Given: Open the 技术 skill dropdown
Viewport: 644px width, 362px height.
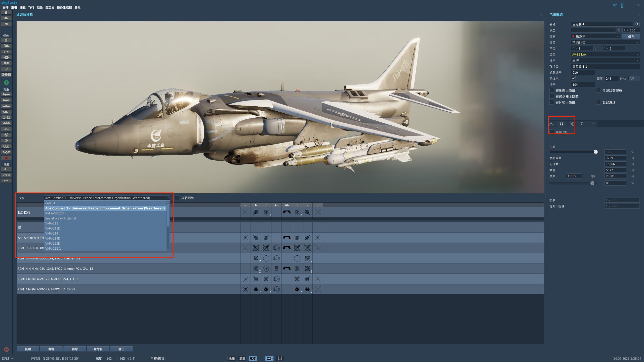Looking at the screenshot, I should pos(605,60).
